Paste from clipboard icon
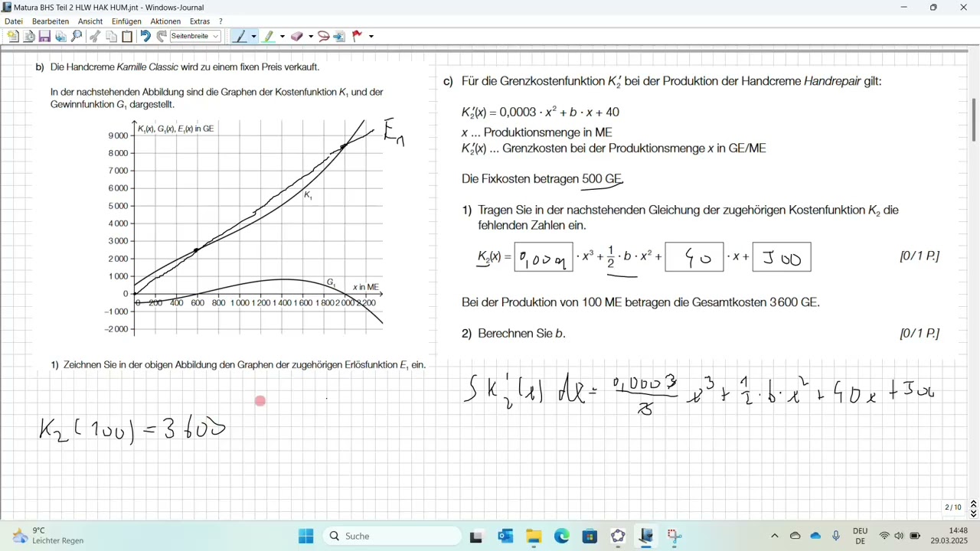Screen dimensions: 980x551 click(x=127, y=36)
